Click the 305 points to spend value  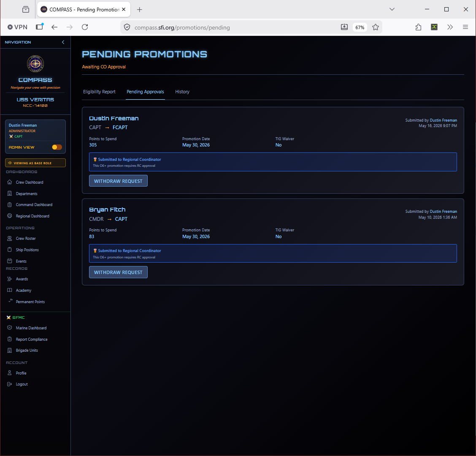pos(93,145)
